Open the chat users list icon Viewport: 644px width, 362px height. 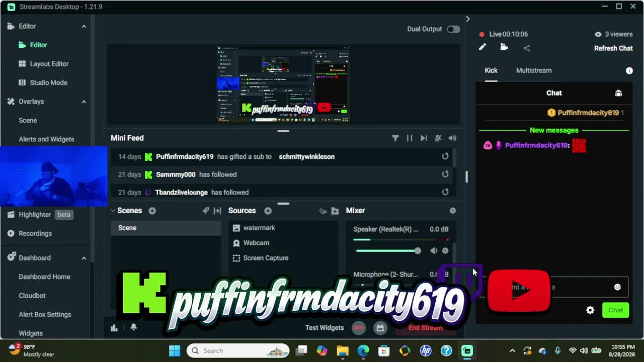tap(618, 93)
